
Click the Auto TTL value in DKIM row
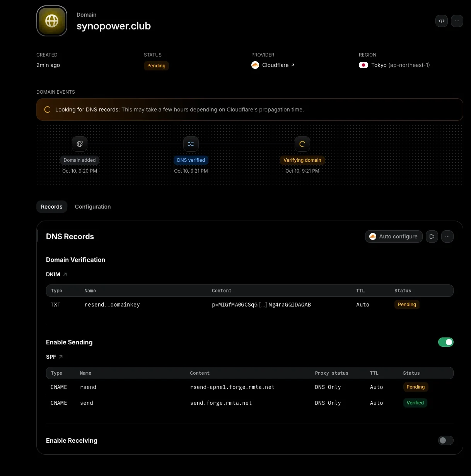363,305
